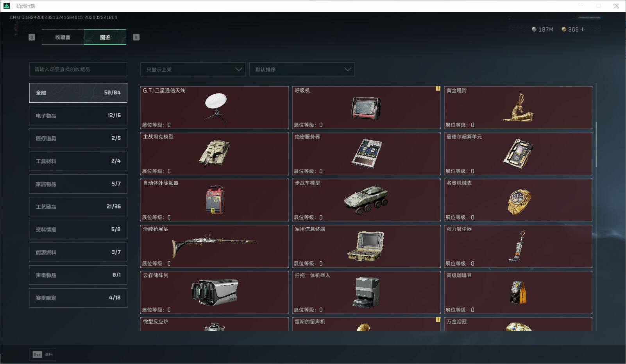This screenshot has height=364, width=626.
Task: Click the gold coin icon beside 369
Action: pyautogui.click(x=564, y=29)
